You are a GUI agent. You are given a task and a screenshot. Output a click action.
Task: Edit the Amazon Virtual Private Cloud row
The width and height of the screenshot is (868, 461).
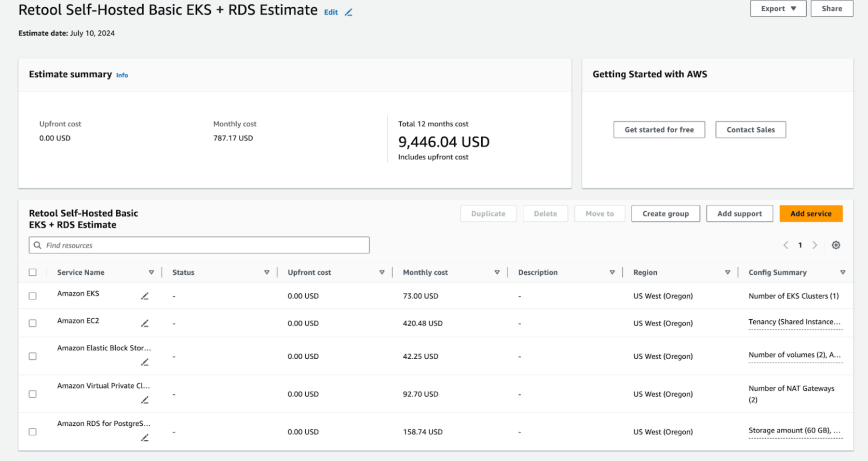click(145, 400)
